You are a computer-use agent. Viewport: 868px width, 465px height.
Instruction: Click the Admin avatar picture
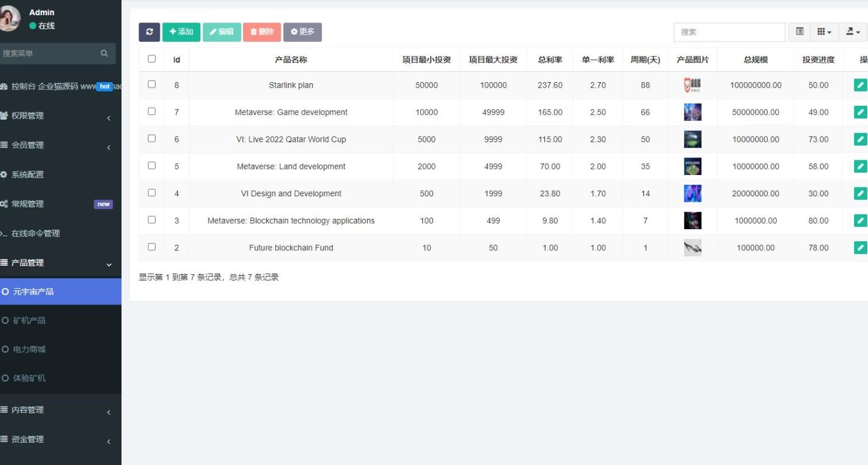click(9, 19)
